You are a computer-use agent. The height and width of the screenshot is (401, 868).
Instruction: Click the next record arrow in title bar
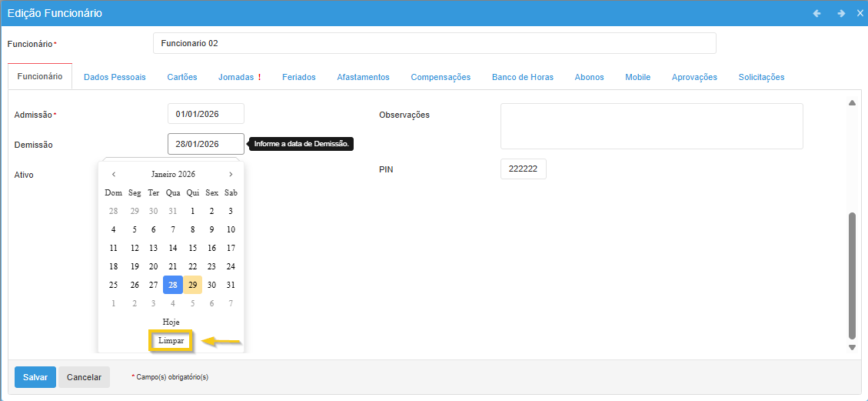point(841,13)
